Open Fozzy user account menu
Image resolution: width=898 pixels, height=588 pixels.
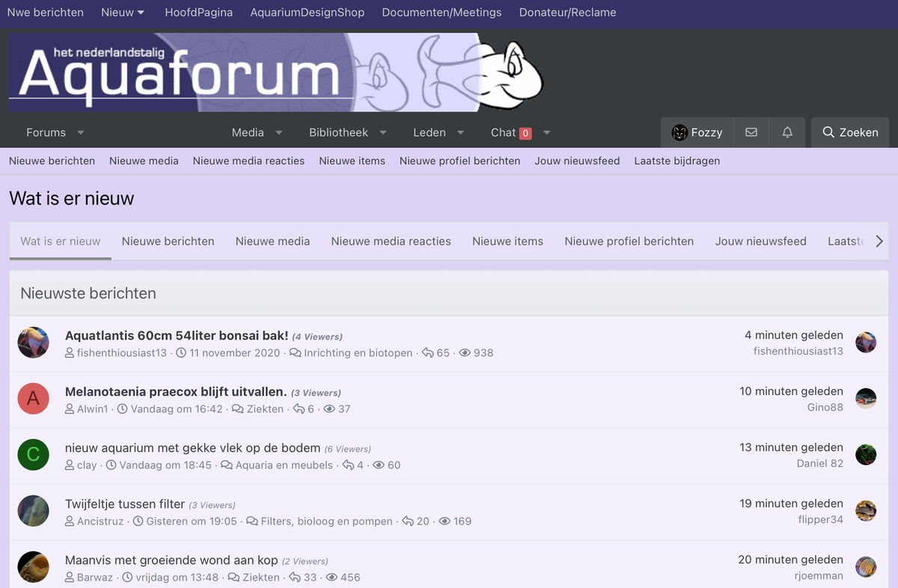[x=697, y=132]
